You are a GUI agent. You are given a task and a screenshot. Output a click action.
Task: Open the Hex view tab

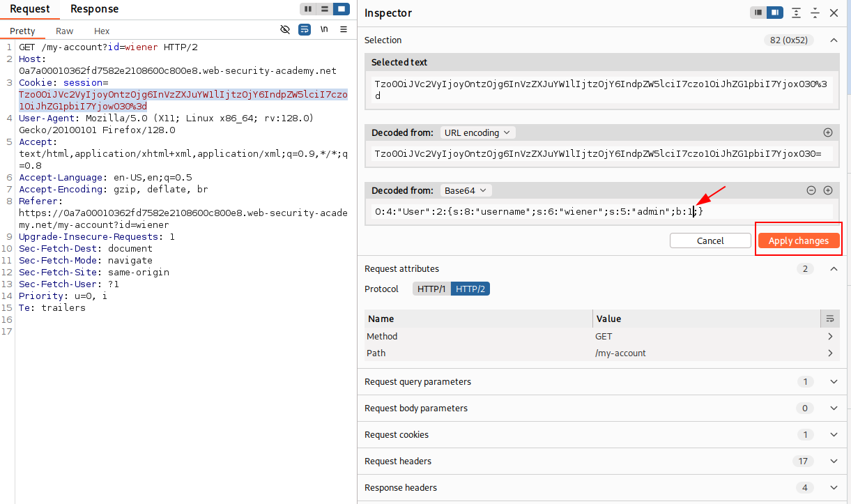[102, 31]
